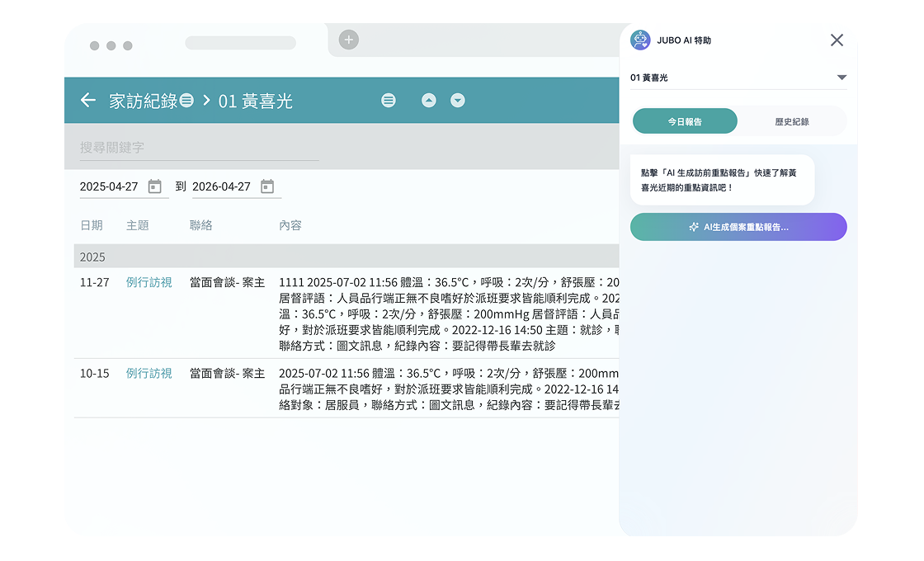
Task: Expand the 01 黃喜光 case dropdown
Action: tap(738, 78)
